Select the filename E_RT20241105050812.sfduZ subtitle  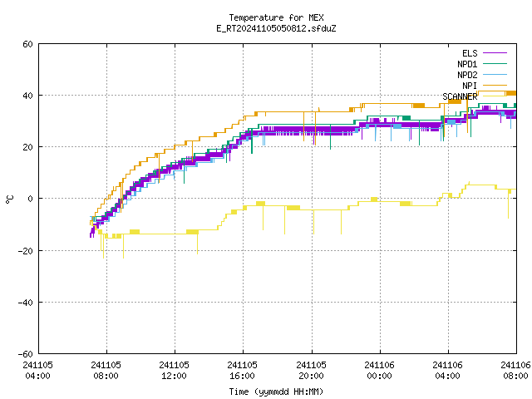click(x=276, y=28)
